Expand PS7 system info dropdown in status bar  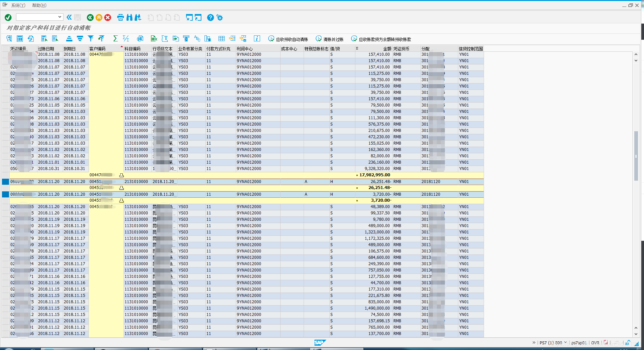tap(565, 343)
